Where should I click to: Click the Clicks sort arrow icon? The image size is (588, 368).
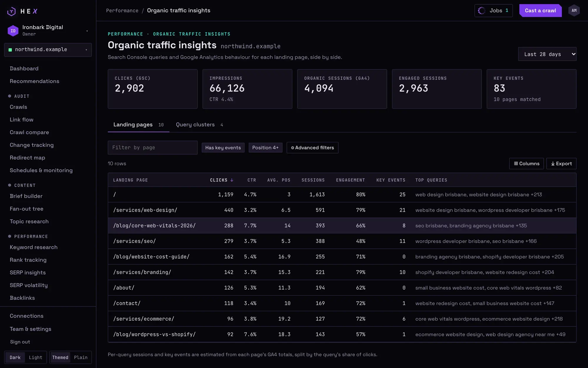pos(232,180)
